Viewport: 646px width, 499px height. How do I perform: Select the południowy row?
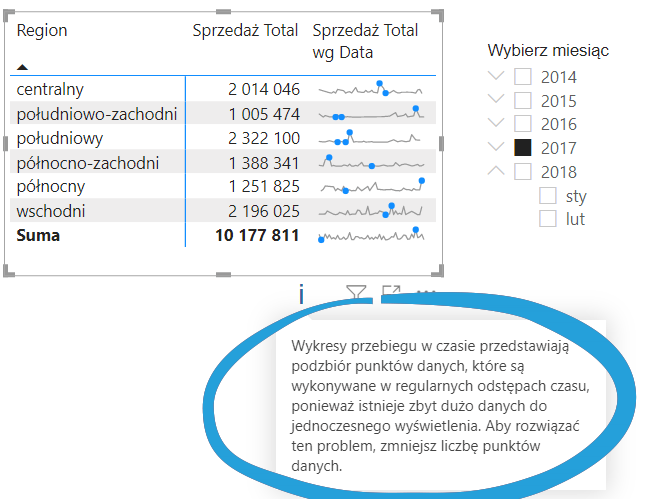click(60, 138)
